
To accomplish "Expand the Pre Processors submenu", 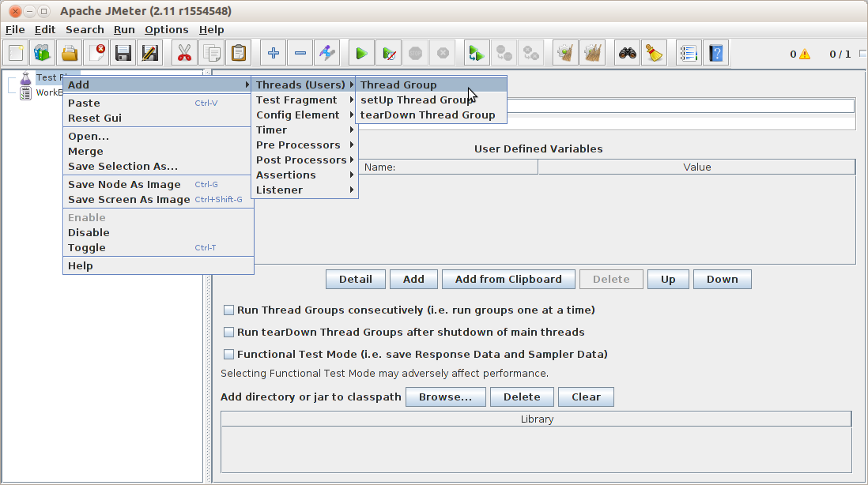I will (x=304, y=145).
